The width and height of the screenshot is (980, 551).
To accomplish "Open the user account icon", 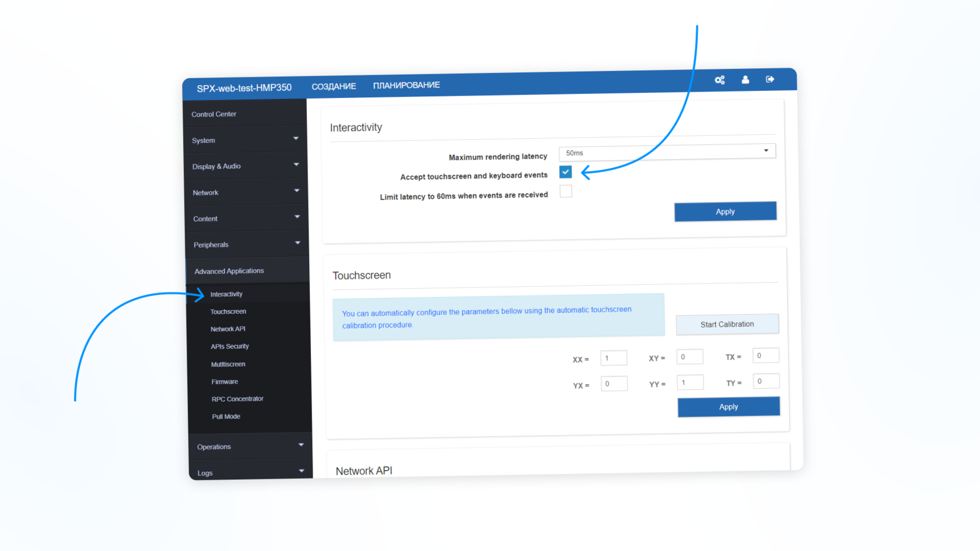I will [745, 79].
